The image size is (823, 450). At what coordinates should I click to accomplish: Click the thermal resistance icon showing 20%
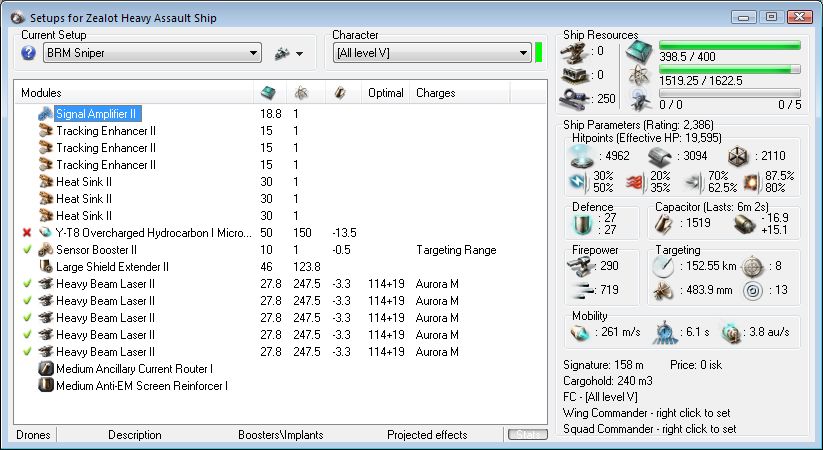634,182
